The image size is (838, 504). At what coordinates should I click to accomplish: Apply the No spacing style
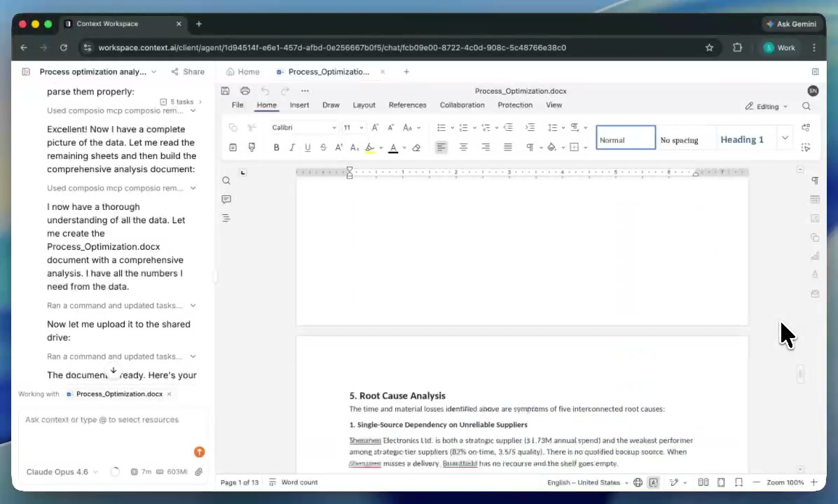click(x=685, y=138)
